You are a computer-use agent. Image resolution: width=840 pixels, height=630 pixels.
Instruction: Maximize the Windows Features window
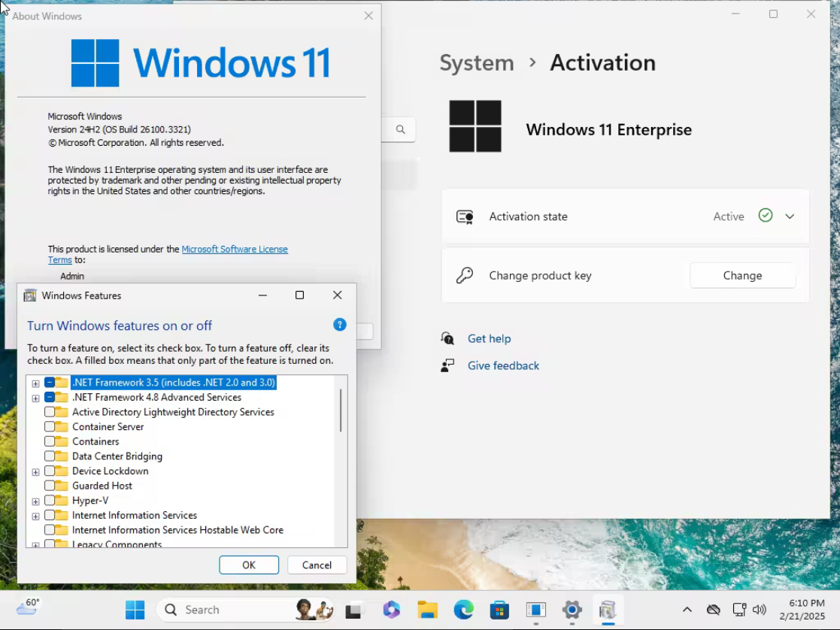pos(299,295)
